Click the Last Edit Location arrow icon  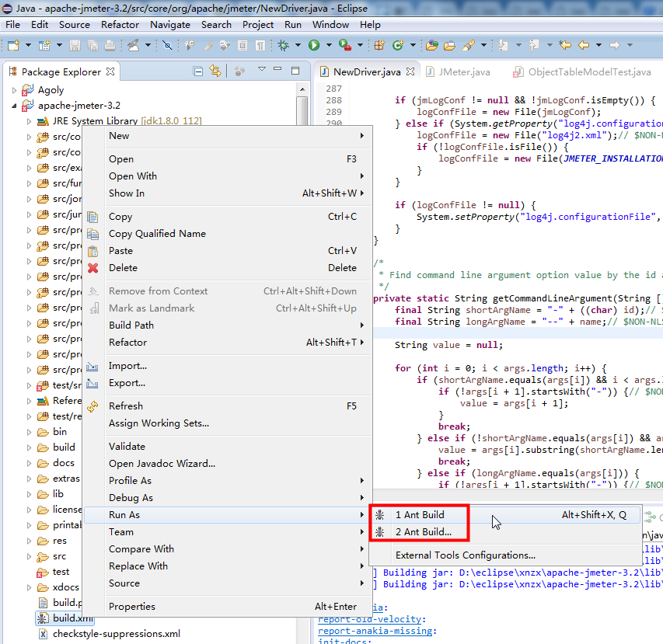pyautogui.click(x=564, y=45)
